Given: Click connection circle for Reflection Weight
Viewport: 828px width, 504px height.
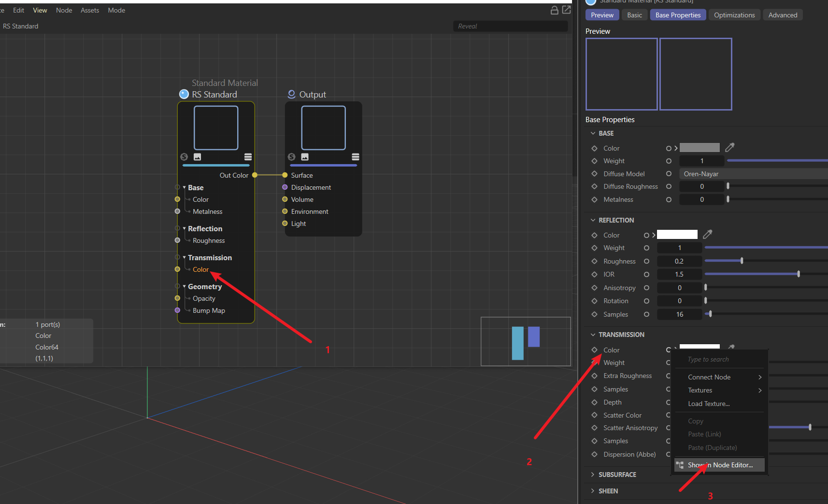Looking at the screenshot, I should tap(646, 248).
